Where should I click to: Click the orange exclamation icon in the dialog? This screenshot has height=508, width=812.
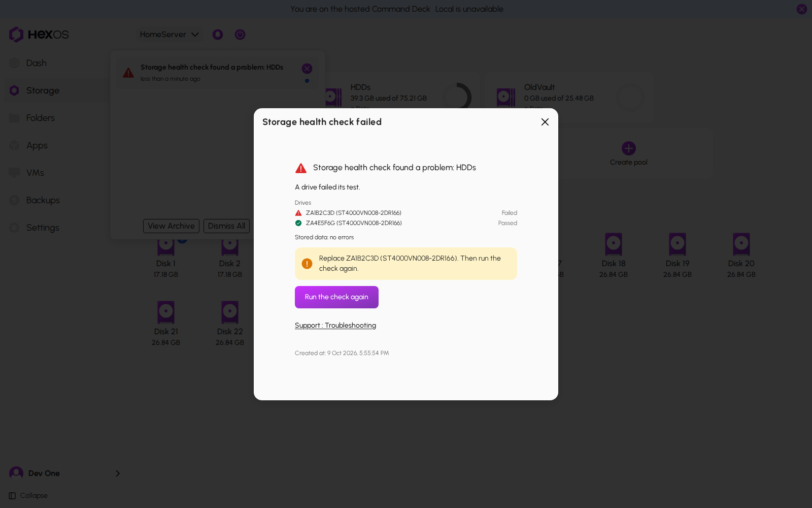(307, 264)
